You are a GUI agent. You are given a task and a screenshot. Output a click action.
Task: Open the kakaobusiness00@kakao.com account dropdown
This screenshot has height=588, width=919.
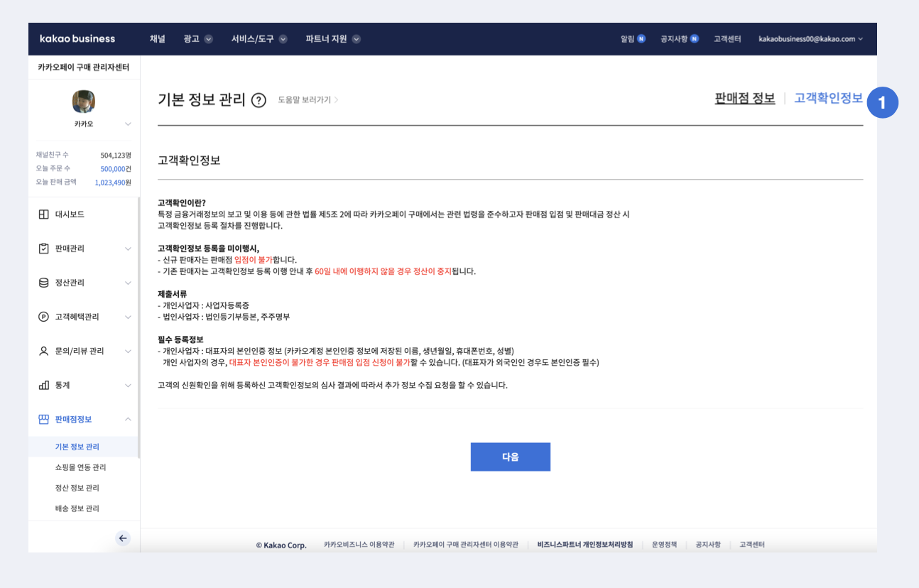pos(811,39)
